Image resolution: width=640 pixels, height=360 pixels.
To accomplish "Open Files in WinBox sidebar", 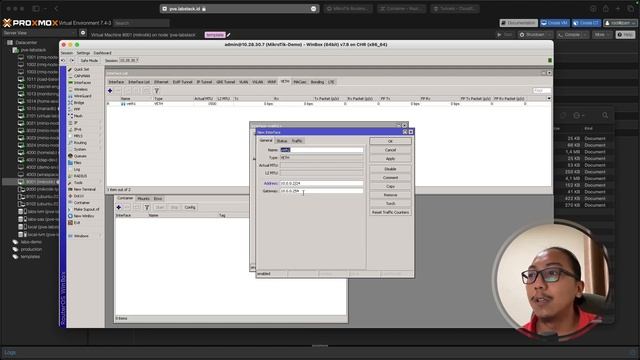I will tap(78, 162).
